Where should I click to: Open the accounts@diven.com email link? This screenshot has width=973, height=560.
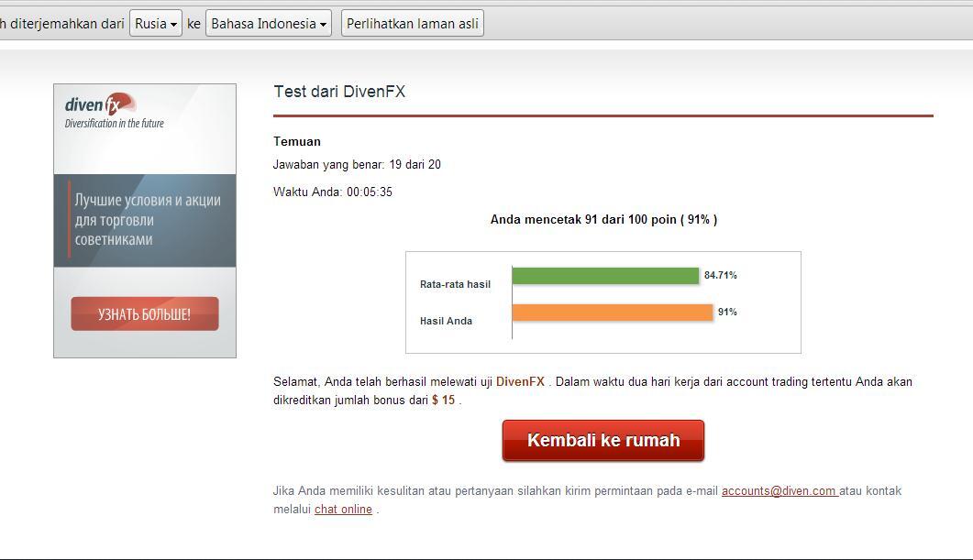780,491
